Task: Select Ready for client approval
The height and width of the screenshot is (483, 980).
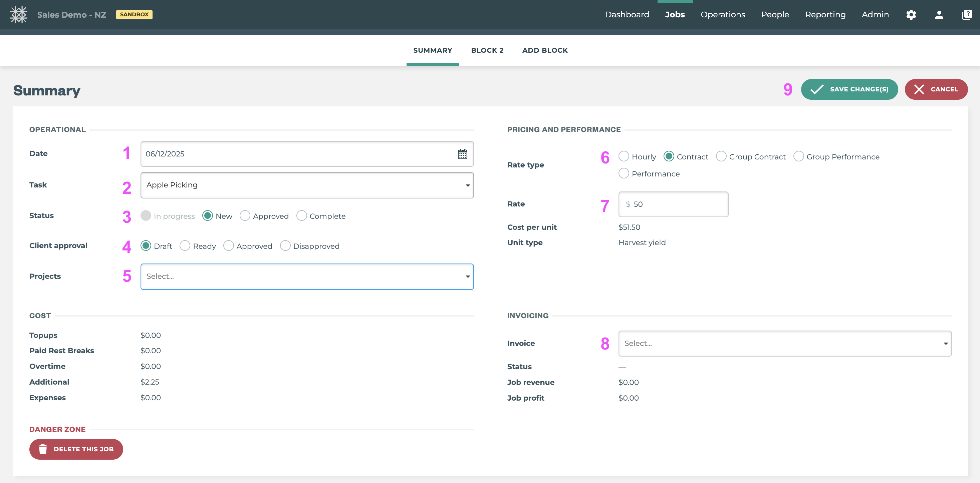Action: [x=185, y=246]
